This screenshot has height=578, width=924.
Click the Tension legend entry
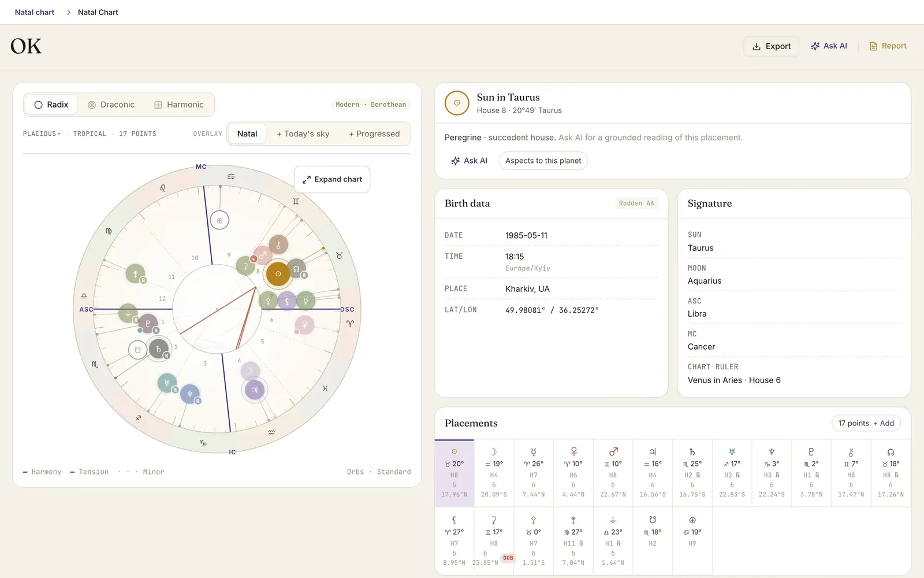click(x=89, y=472)
